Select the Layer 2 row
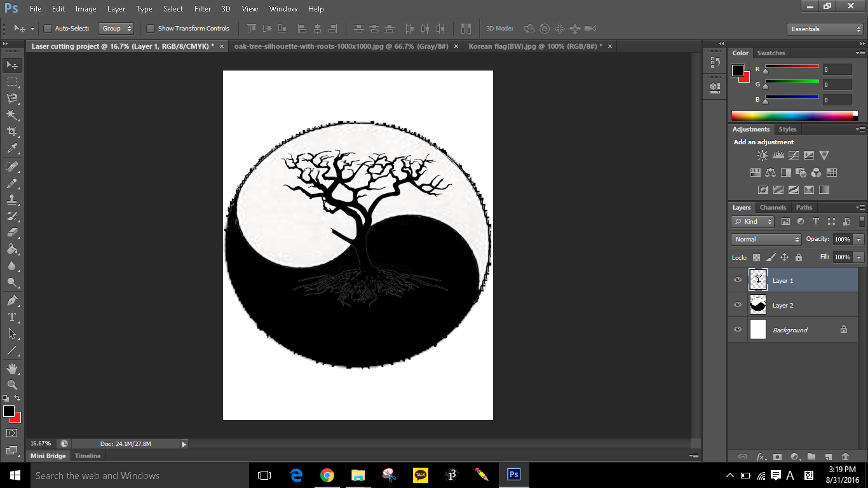868x488 pixels. coord(793,305)
